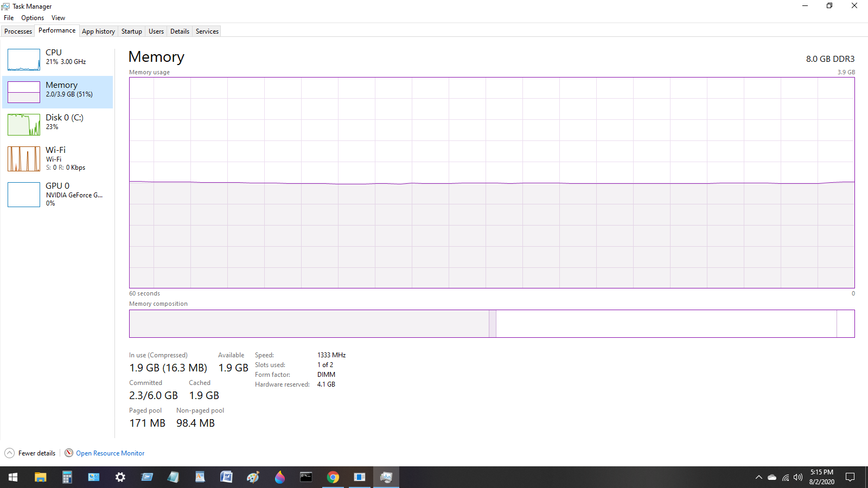The height and width of the screenshot is (488, 868).
Task: Open Paint 3D from the taskbar
Action: click(x=279, y=477)
